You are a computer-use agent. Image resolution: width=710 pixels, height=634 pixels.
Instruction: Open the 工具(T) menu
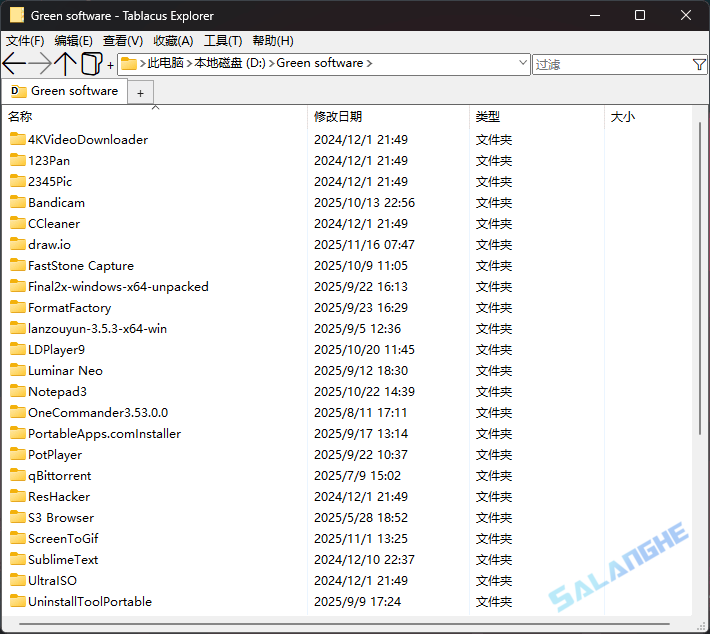223,41
